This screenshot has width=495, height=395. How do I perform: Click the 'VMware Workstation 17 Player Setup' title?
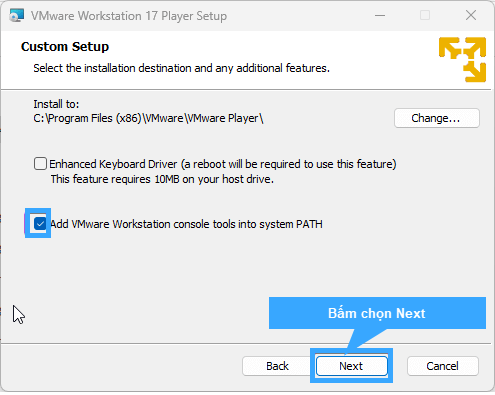[129, 16]
